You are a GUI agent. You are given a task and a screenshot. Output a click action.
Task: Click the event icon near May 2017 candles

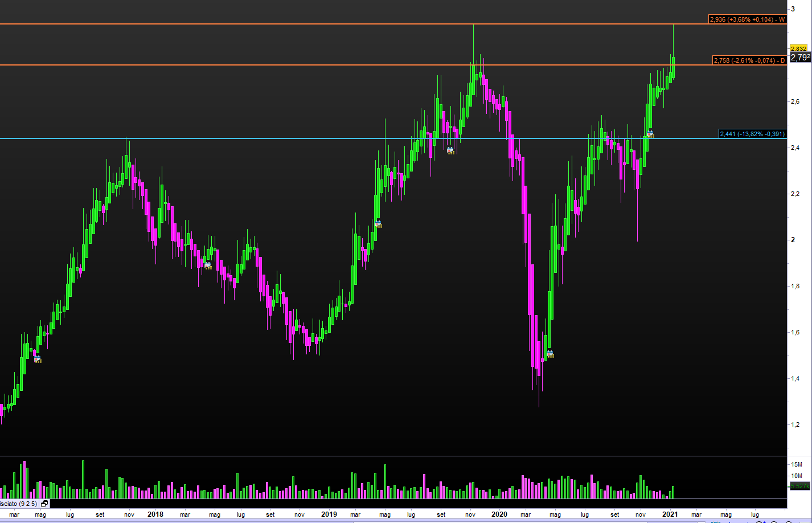click(x=38, y=359)
